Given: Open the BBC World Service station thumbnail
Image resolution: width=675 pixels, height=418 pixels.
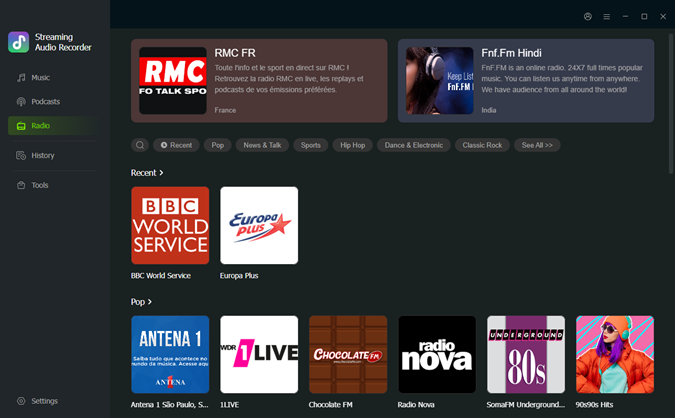Looking at the screenshot, I should pyautogui.click(x=170, y=225).
